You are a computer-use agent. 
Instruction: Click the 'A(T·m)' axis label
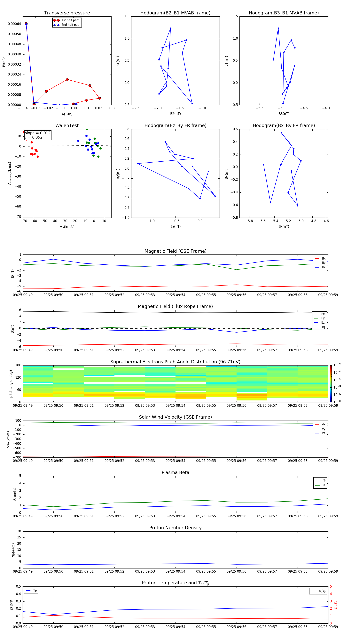point(67,114)
